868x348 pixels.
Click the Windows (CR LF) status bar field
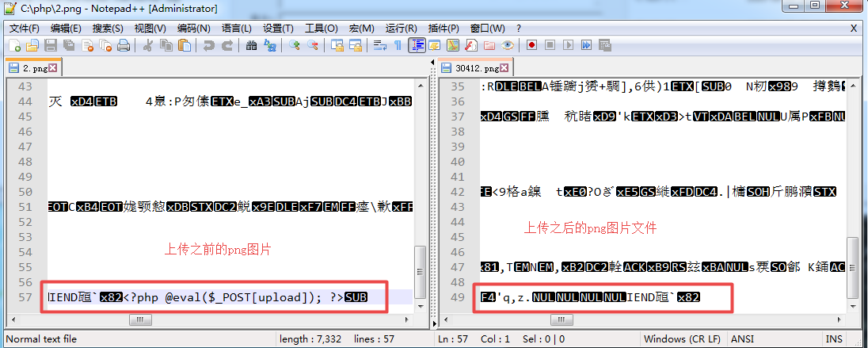click(683, 339)
